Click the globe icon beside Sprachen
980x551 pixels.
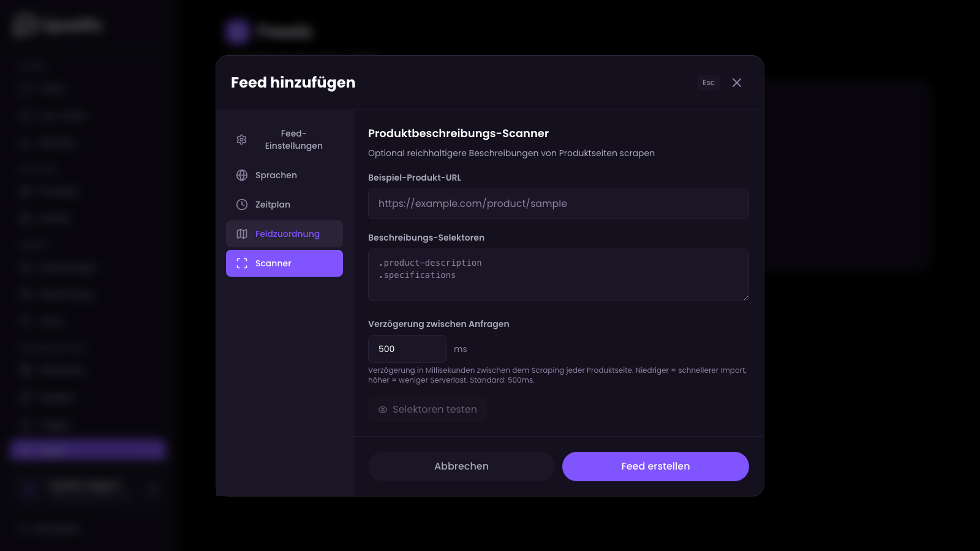[x=241, y=175]
